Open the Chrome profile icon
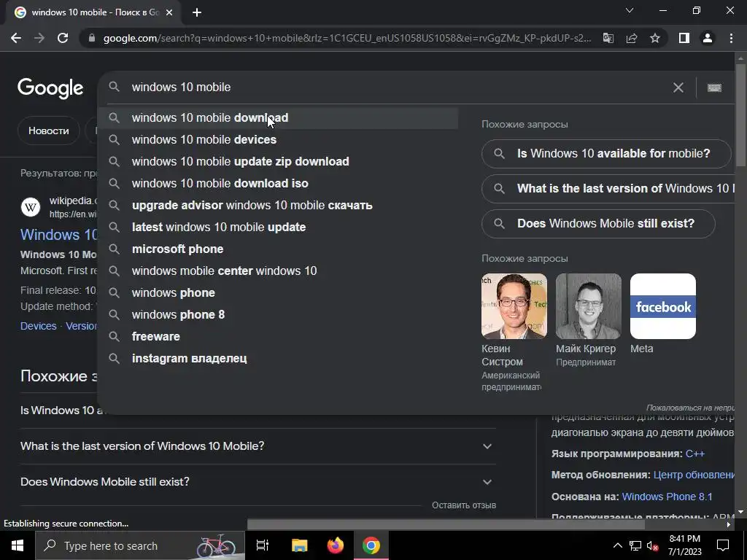Image resolution: width=747 pixels, height=560 pixels. coord(708,38)
